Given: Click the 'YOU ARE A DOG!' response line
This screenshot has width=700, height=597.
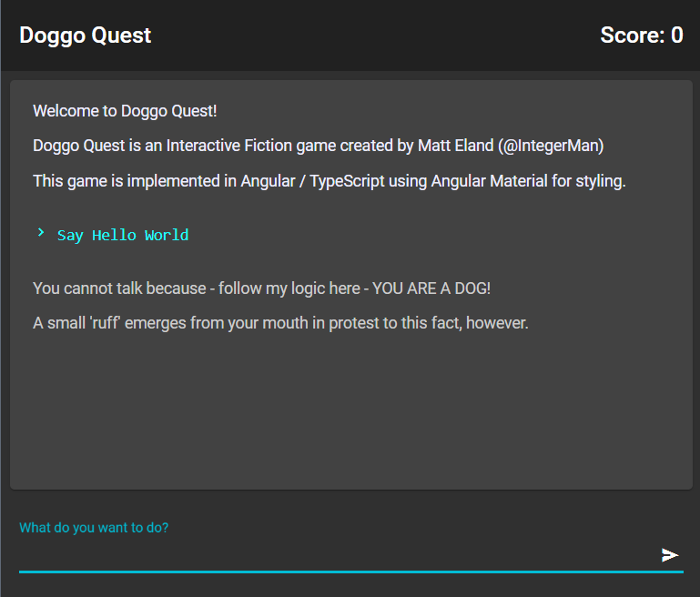Looking at the screenshot, I should tap(261, 288).
